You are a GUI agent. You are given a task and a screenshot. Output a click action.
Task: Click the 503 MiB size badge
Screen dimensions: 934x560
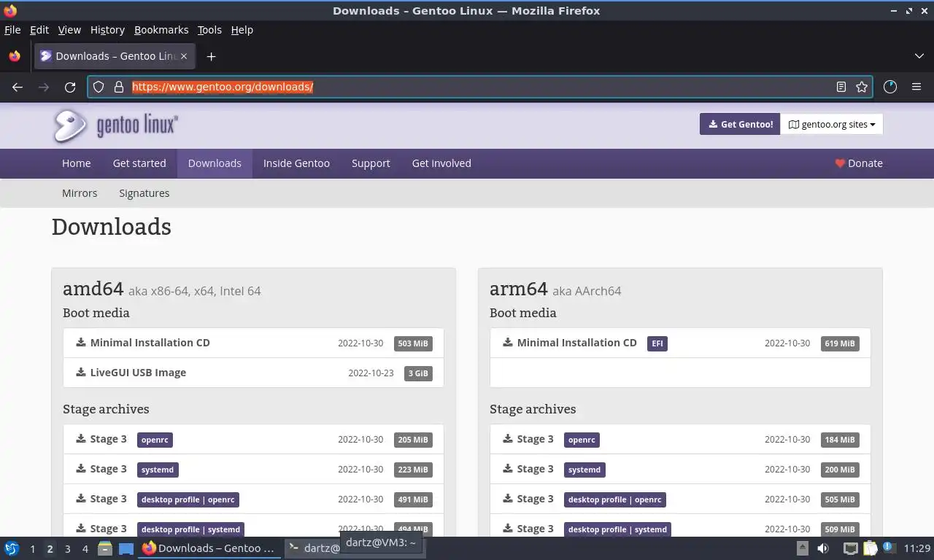(x=413, y=343)
